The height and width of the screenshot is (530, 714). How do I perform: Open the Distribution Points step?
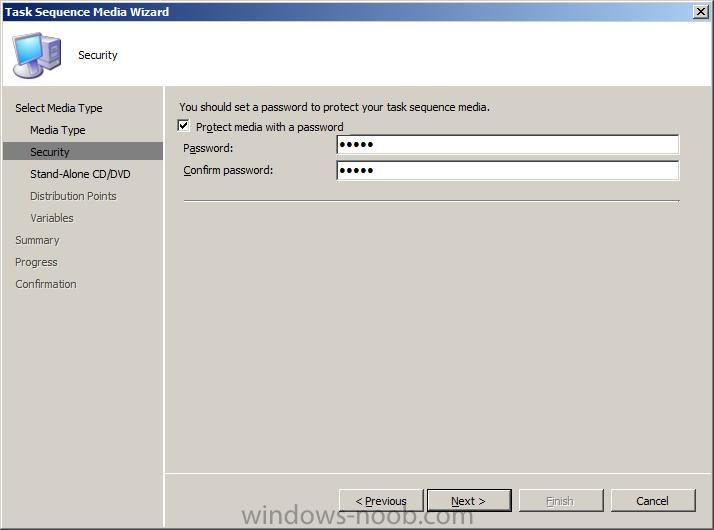click(73, 196)
